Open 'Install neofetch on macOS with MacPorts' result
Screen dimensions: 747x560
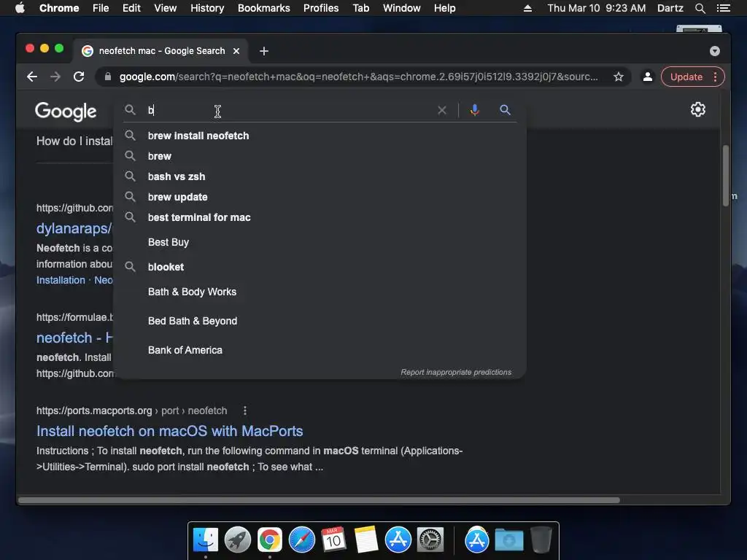point(169,431)
